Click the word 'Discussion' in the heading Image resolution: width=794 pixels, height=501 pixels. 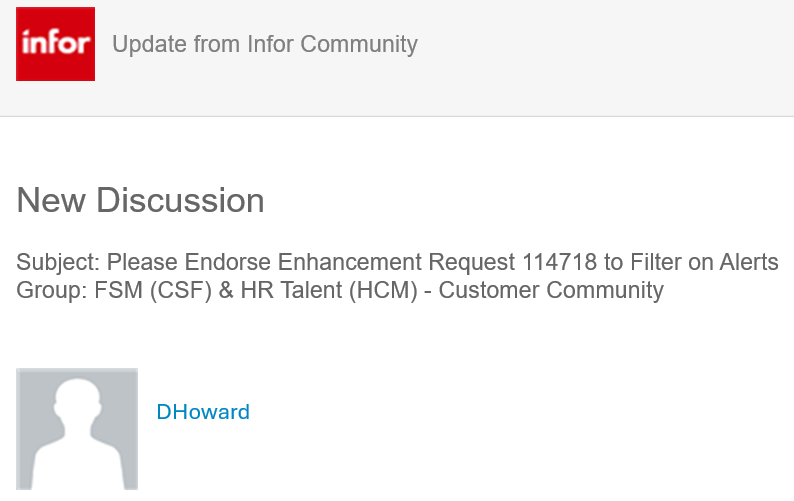(180, 200)
